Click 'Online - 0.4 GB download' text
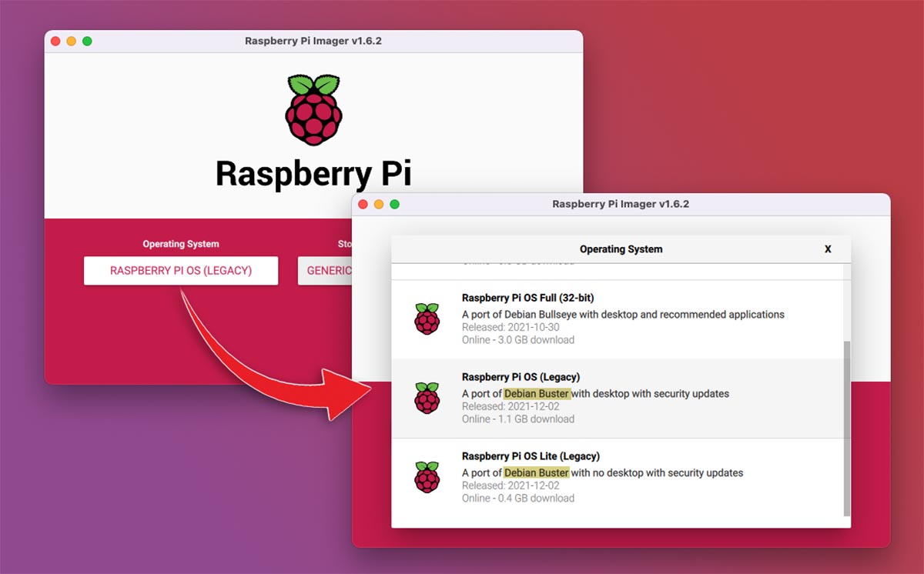924x574 pixels. (x=518, y=499)
